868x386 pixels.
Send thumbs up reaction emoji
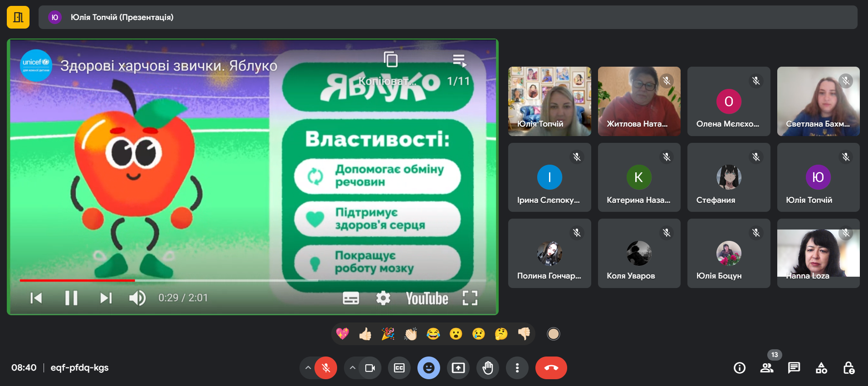click(365, 334)
